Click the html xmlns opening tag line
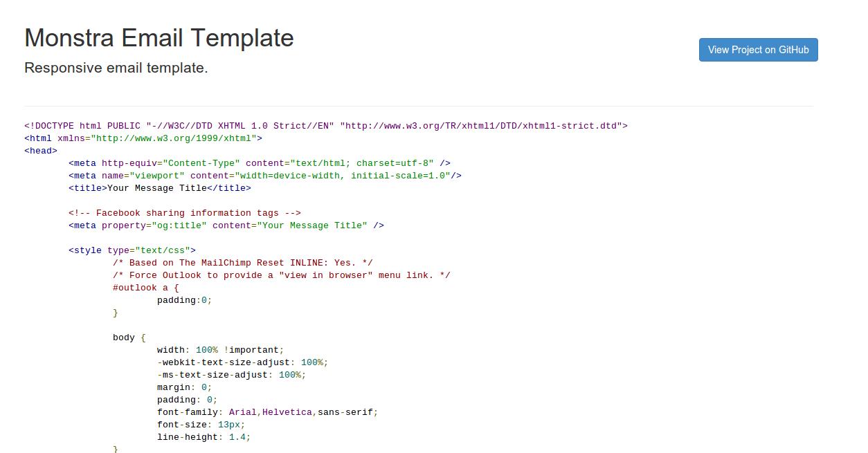Screen dimensions: 868x453 coord(143,138)
